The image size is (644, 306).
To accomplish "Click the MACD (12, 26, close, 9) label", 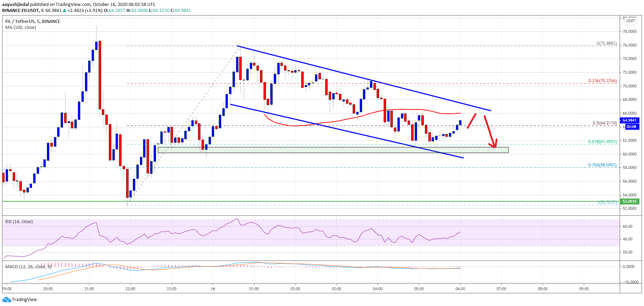I will point(28,267).
